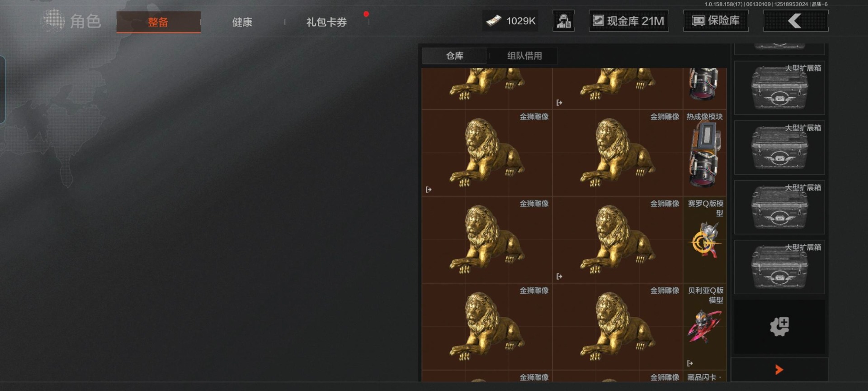
Task: Switch to the 组队借用 tab
Action: 524,56
